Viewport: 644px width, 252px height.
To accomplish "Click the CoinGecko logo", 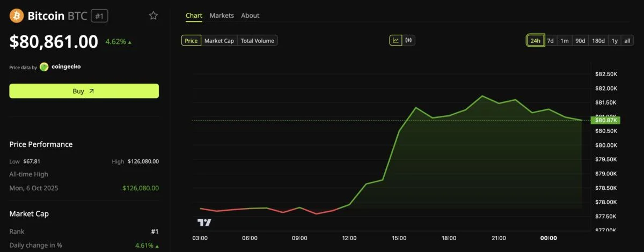I will 44,67.
